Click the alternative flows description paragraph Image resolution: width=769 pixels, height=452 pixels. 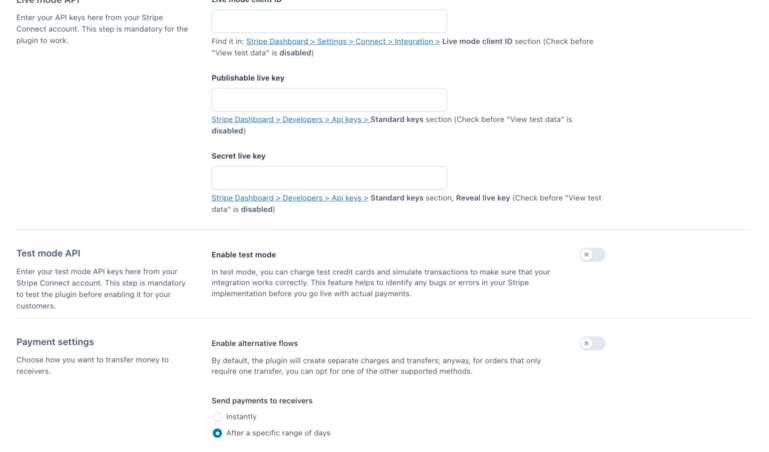[x=380, y=365]
